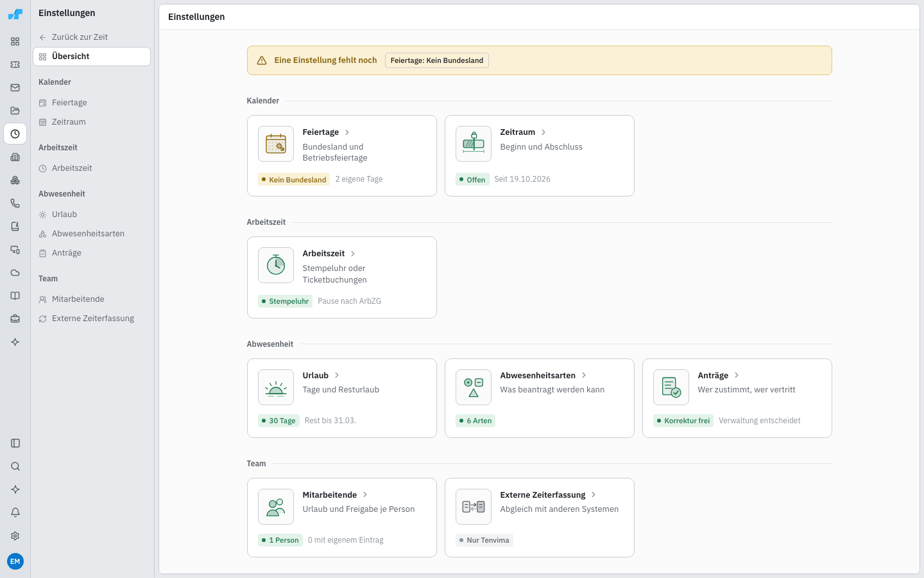Click the Arbeitszeit card stopwatch icon
Image resolution: width=924 pixels, height=578 pixels.
[x=276, y=265]
